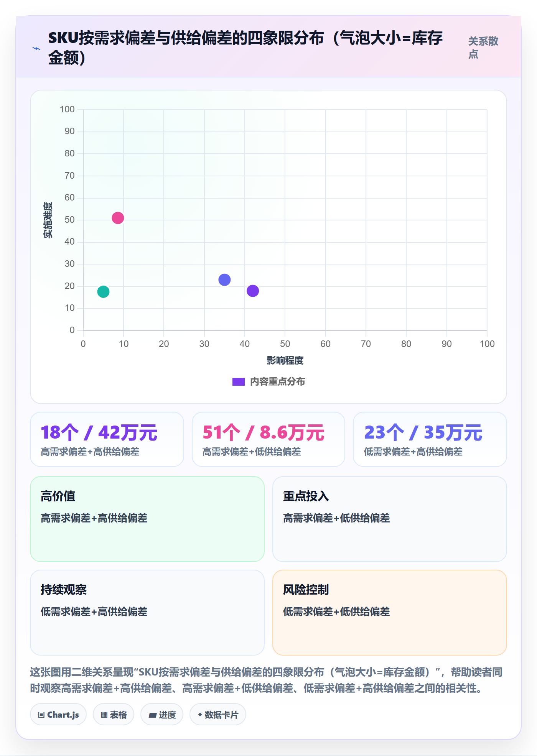This screenshot has height=756, width=537.
Task: Click the 进度 tag chip
Action: coord(162,715)
